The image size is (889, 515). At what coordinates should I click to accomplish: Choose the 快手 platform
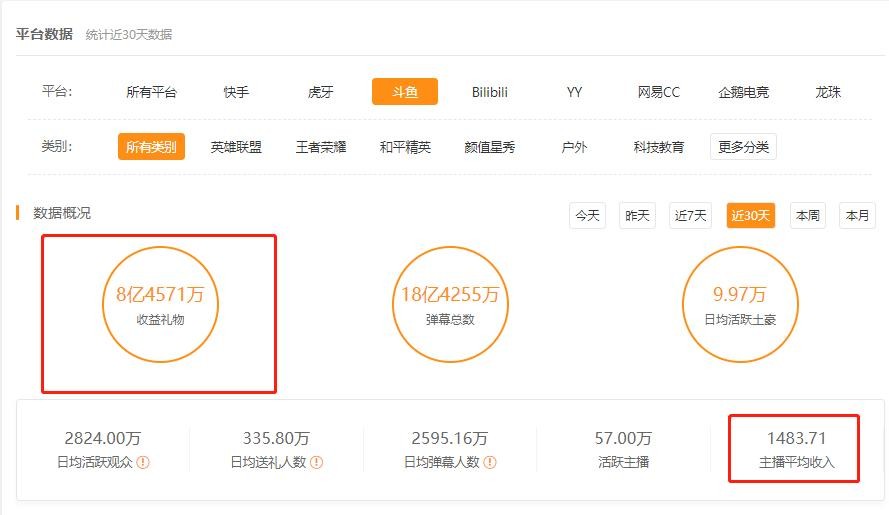[237, 92]
